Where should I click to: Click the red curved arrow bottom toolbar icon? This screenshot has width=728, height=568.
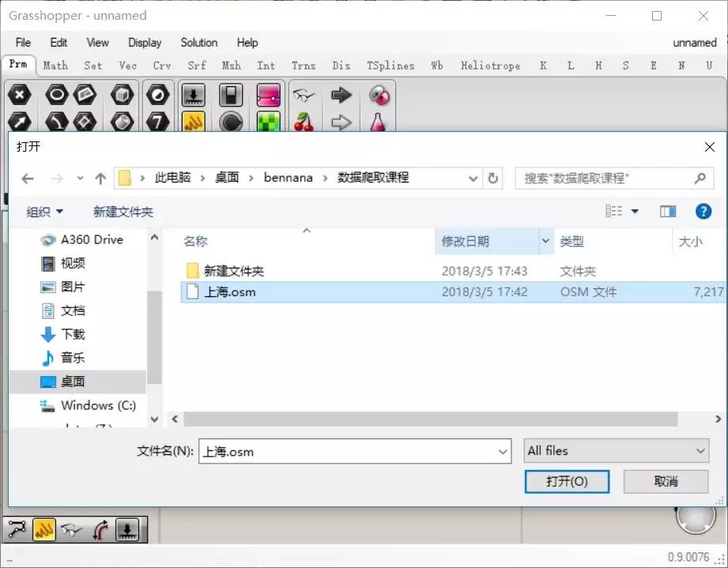click(x=100, y=529)
